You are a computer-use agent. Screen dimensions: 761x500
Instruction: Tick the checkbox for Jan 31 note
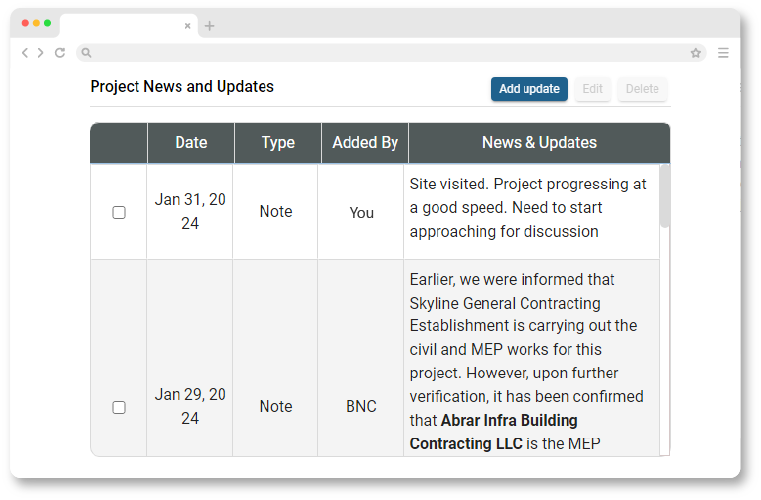[x=119, y=212]
